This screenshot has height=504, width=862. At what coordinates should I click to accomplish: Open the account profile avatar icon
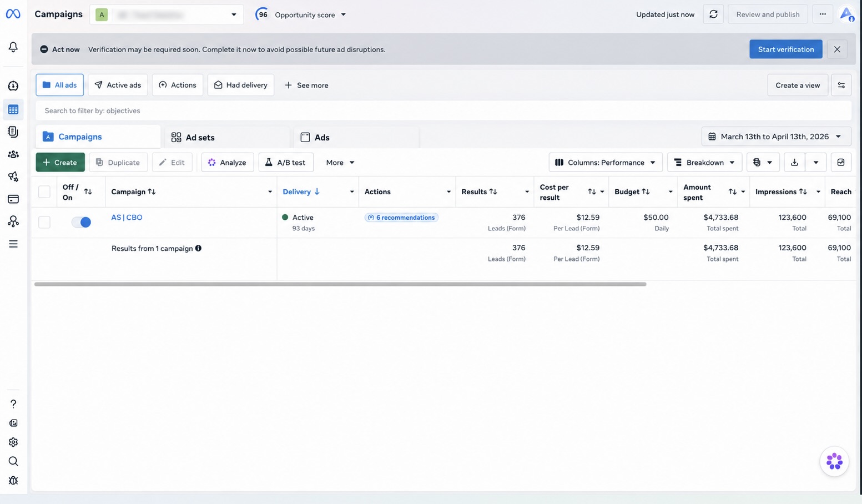point(846,14)
